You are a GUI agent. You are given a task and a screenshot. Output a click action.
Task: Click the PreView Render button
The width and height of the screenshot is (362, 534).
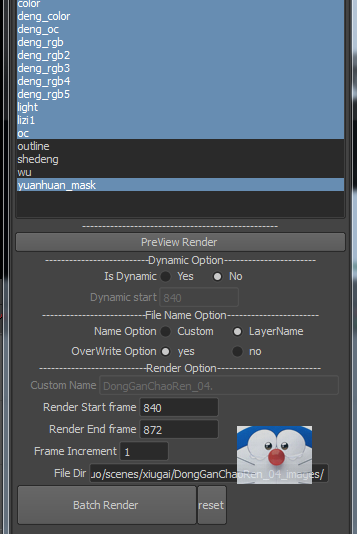pyautogui.click(x=180, y=242)
